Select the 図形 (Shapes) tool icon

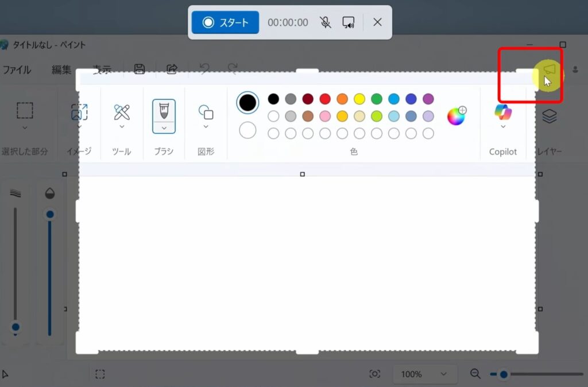tap(205, 112)
